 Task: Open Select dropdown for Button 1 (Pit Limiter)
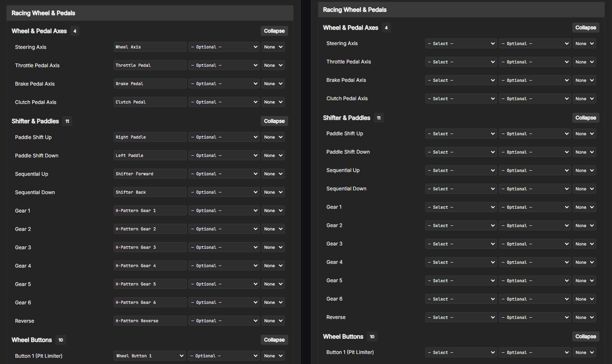coord(461,352)
